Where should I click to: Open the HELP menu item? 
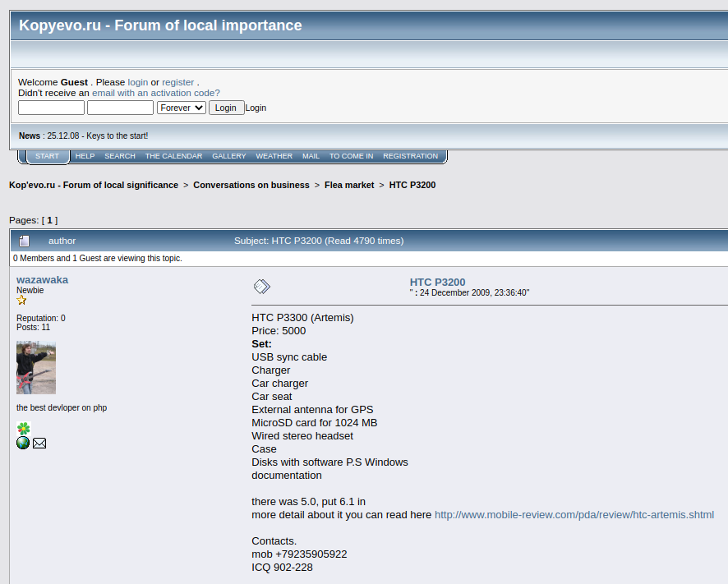coord(85,156)
